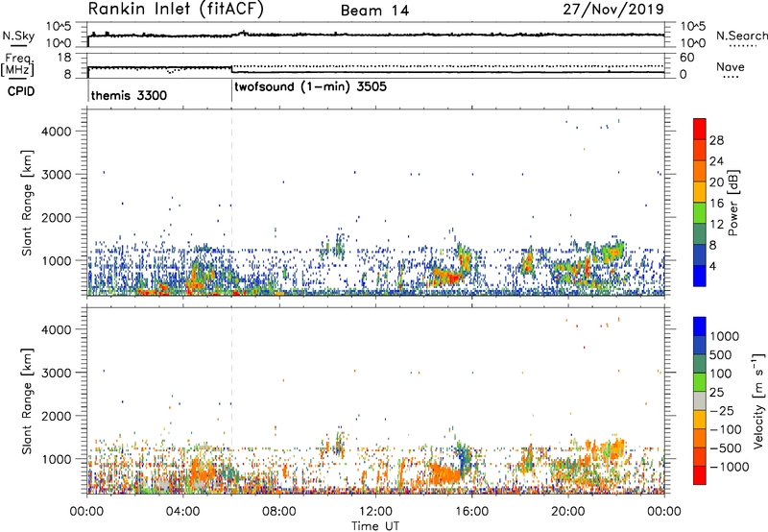Image resolution: width=768 pixels, height=532 pixels.
Task: Click the 'Time UT' axis title
Action: pos(375,526)
